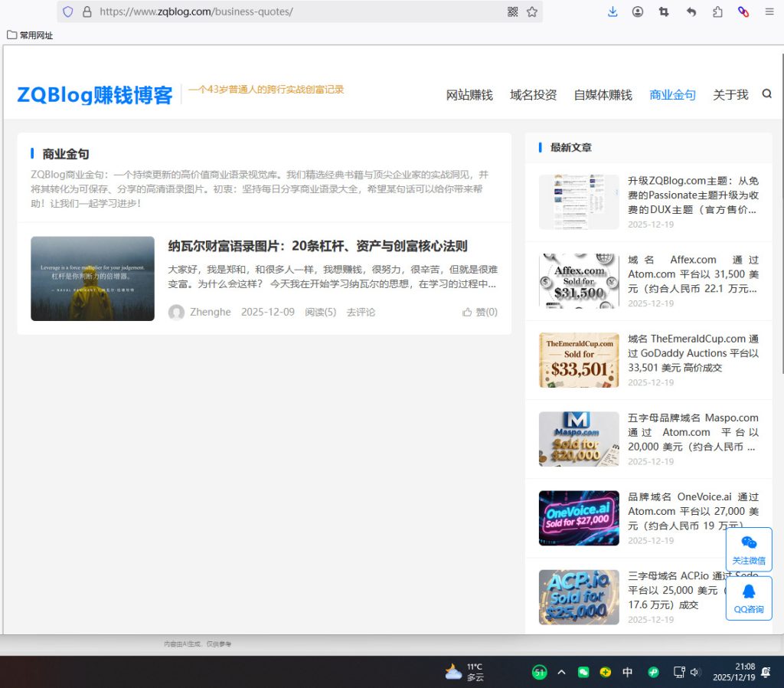Open the browser account icon
Viewport: 784px width, 688px height.
point(638,11)
